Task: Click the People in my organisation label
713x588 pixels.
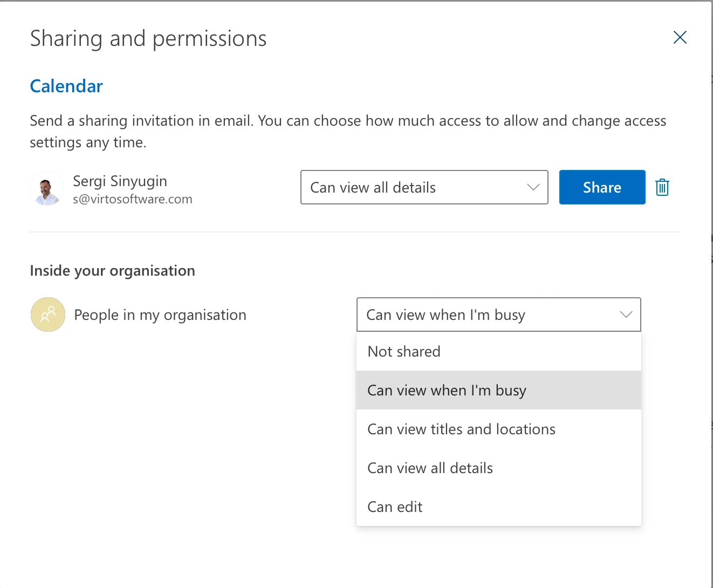Action: coord(160,314)
